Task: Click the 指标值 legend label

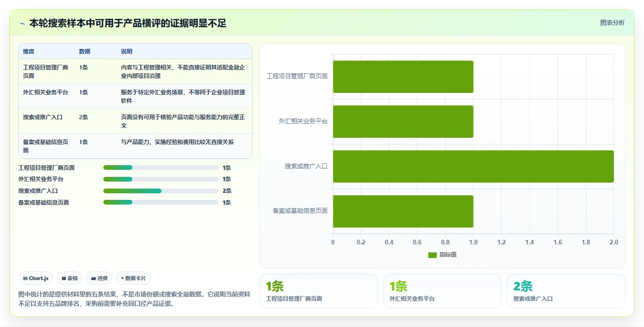Action: point(448,255)
